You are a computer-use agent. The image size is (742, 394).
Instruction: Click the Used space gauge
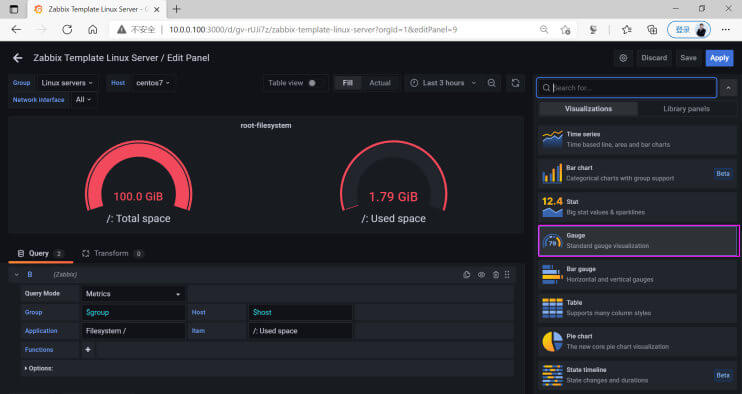pyautogui.click(x=393, y=182)
